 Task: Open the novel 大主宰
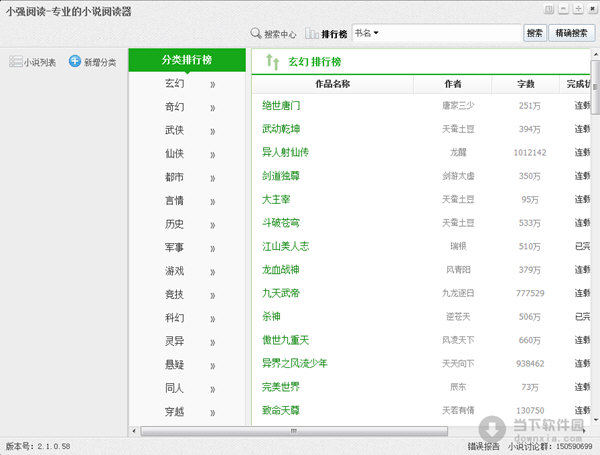click(x=276, y=199)
